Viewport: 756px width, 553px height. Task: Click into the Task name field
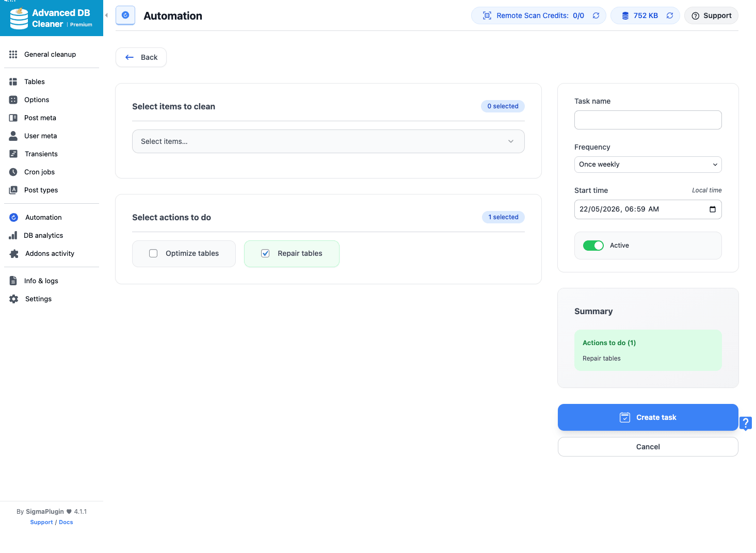(648, 120)
